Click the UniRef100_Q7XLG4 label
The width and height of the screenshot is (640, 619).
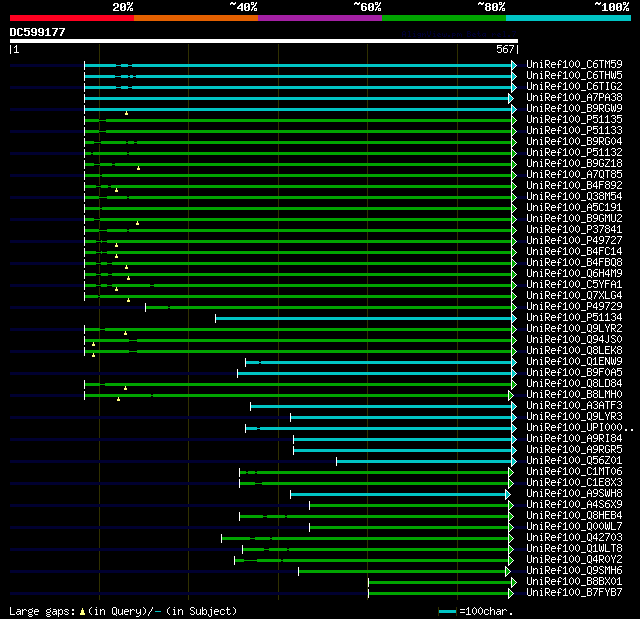574,296
